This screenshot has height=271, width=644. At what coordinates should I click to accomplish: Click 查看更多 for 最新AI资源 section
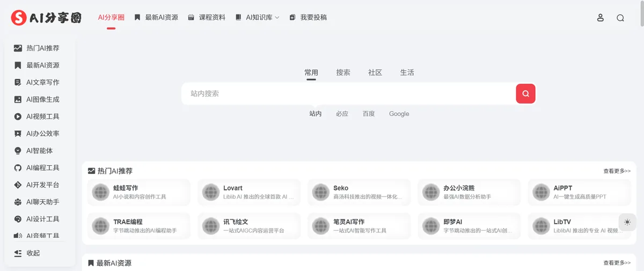pos(617,263)
